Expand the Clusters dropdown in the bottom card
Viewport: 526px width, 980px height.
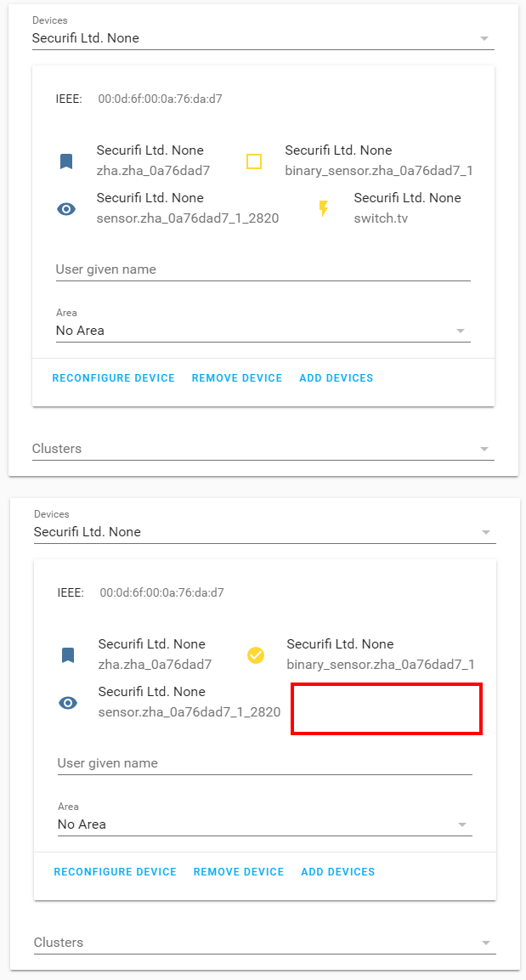265,942
